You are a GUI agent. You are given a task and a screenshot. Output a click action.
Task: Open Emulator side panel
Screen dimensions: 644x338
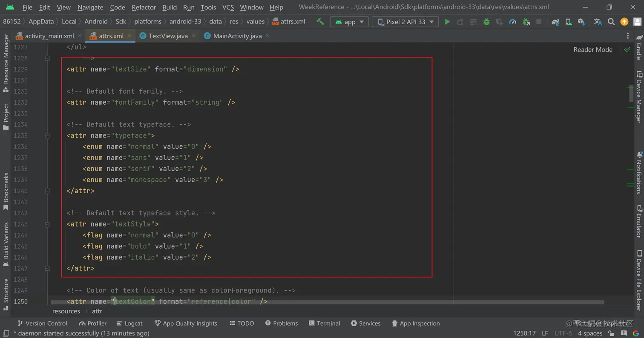[x=639, y=221]
